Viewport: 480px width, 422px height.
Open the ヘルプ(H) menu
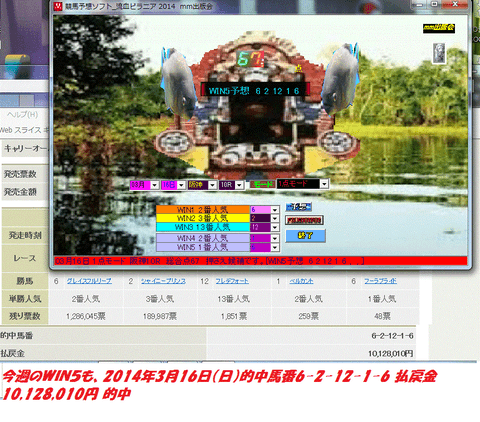pyautogui.click(x=23, y=115)
